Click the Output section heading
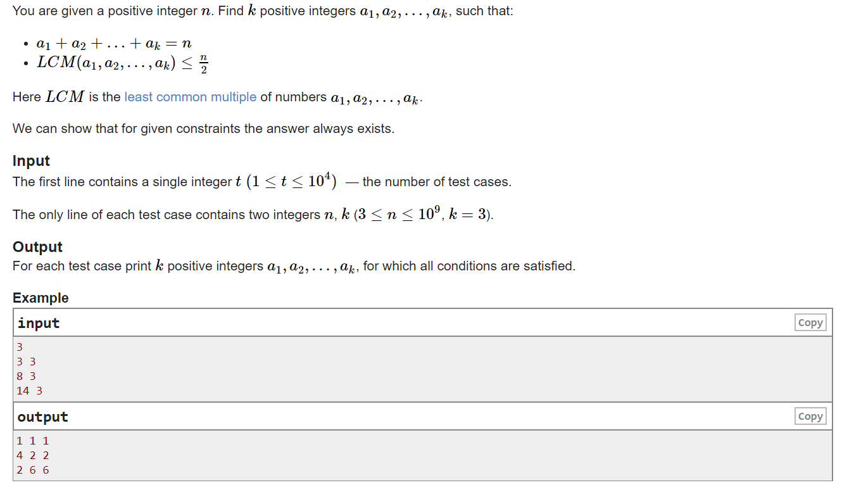The image size is (842, 504). pyautogui.click(x=37, y=247)
